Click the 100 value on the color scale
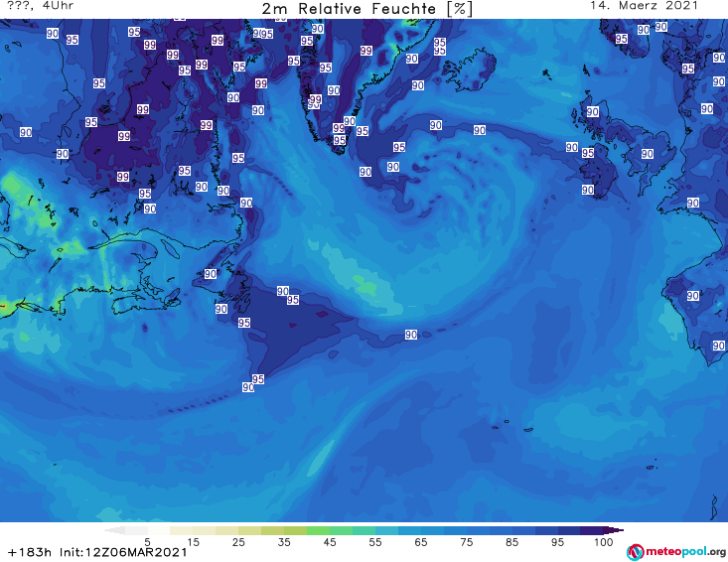The image size is (728, 562). (603, 542)
